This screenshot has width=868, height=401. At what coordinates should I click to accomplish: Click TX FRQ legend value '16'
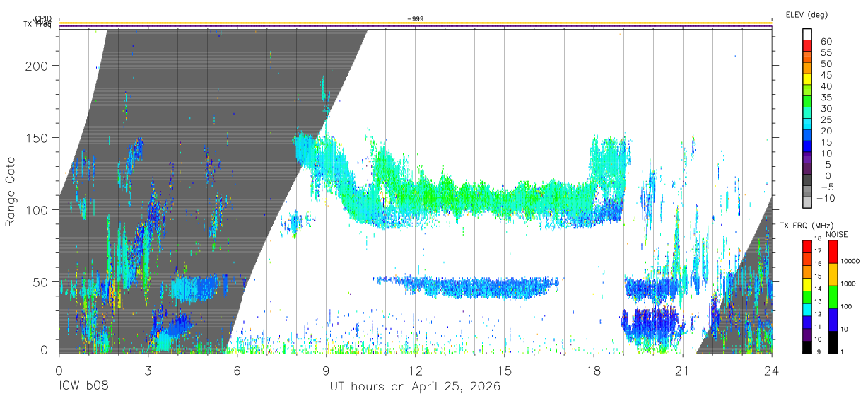tap(817, 264)
